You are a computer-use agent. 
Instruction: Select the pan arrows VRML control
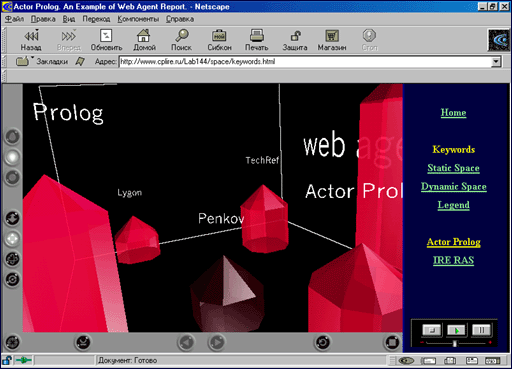click(x=12, y=239)
